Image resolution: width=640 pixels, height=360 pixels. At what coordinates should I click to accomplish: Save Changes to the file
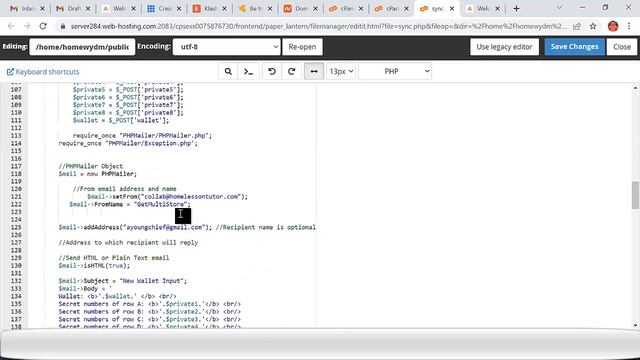pyautogui.click(x=574, y=47)
